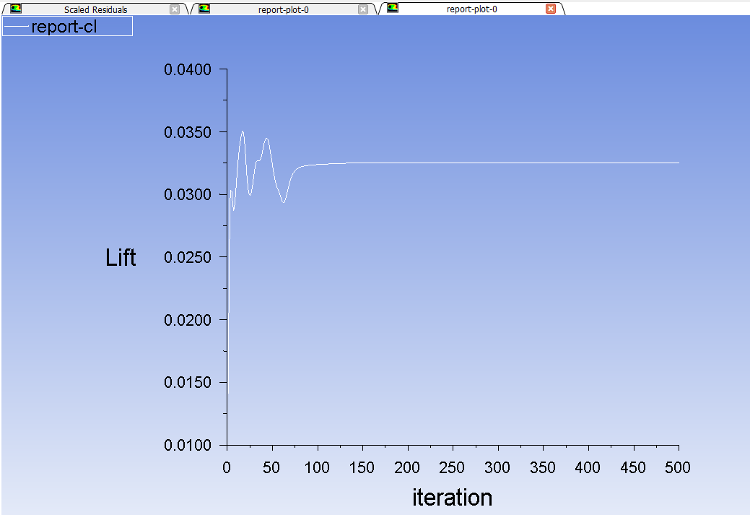This screenshot has width=750, height=515.
Task: Click the 150 iteration tick label
Action: click(362, 467)
